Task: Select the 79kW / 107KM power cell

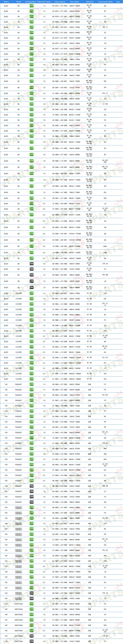Action: click(x=75, y=320)
